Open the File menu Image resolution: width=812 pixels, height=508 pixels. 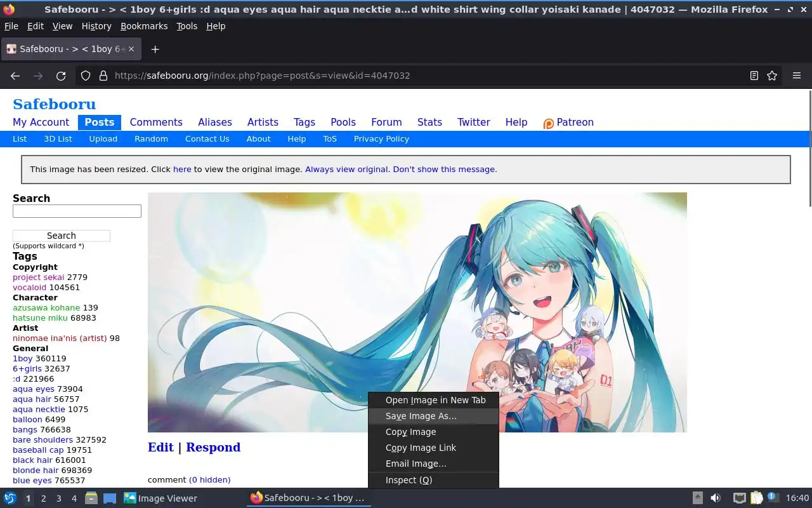point(11,26)
